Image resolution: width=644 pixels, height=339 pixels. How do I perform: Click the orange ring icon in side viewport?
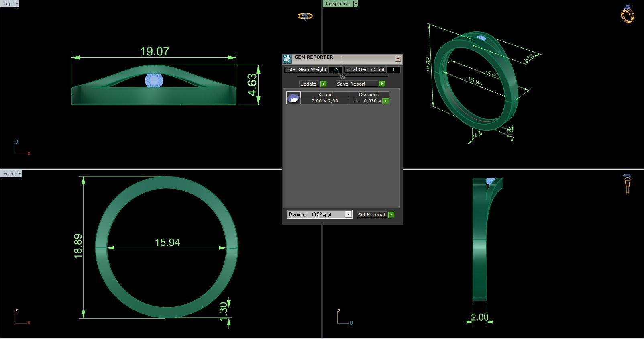pyautogui.click(x=627, y=184)
